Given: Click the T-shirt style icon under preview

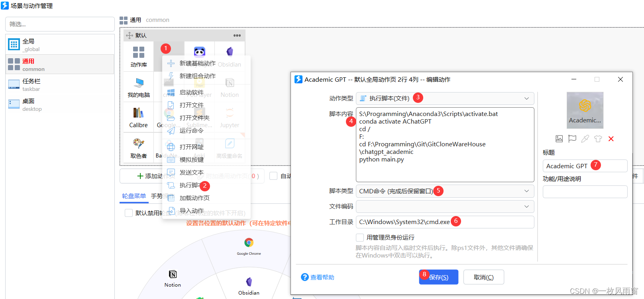Looking at the screenshot, I should click(x=598, y=139).
